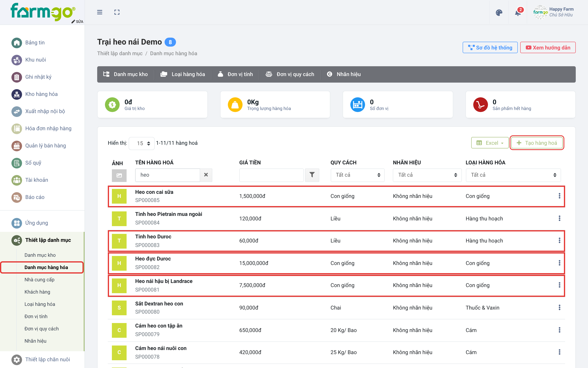Open Bảng tin sidebar icon

point(17,43)
